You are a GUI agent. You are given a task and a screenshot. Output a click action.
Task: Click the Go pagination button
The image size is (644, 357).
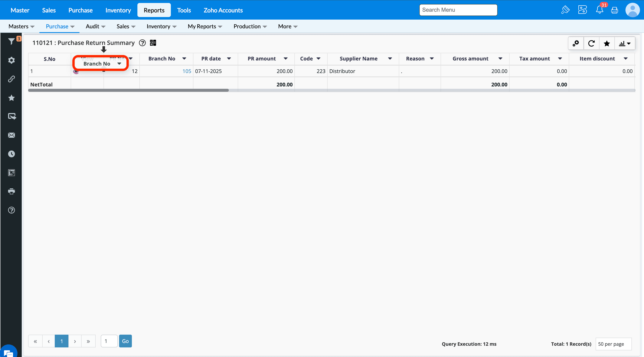click(x=125, y=341)
